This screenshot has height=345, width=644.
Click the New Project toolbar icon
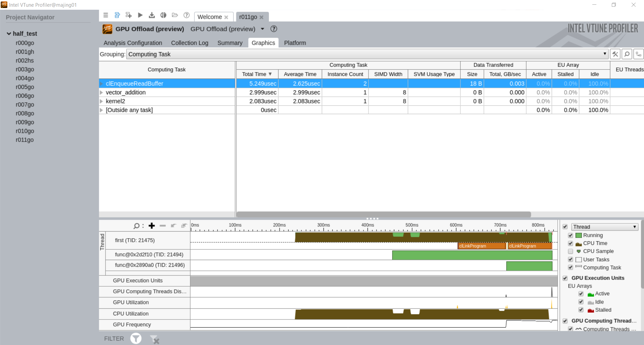tap(129, 15)
